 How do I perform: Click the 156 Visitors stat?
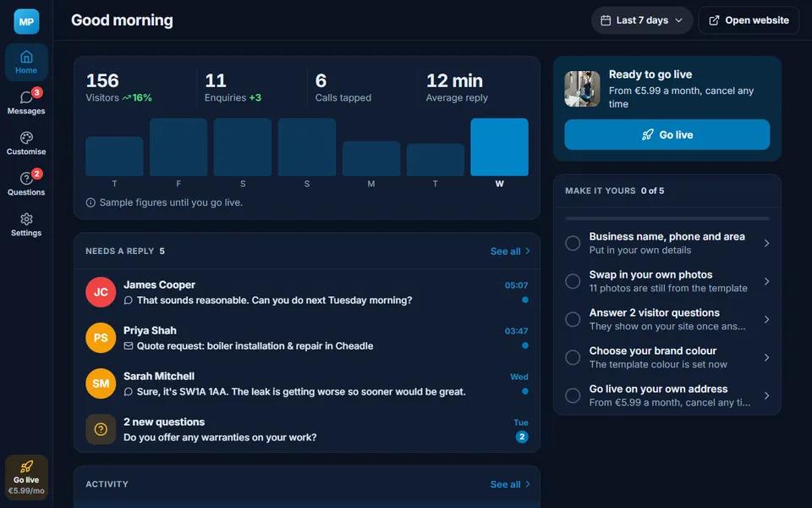coord(119,87)
